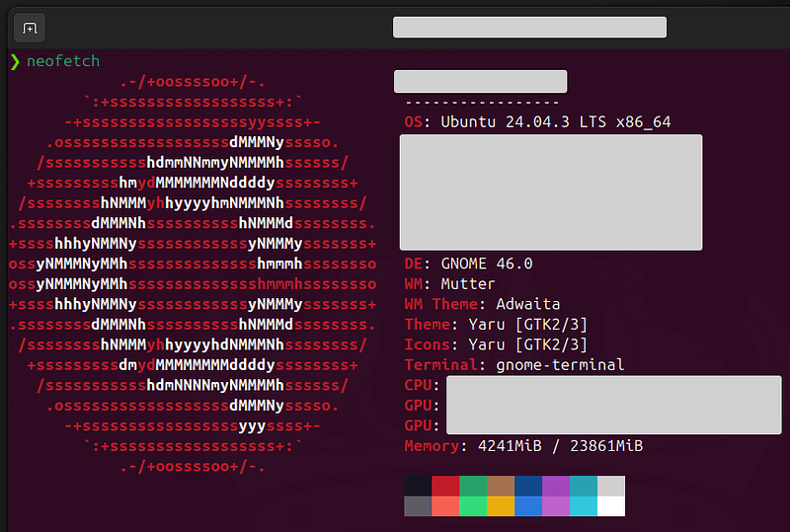Image resolution: width=790 pixels, height=532 pixels.
Task: Pick the brown swatch in top row
Action: click(501, 486)
